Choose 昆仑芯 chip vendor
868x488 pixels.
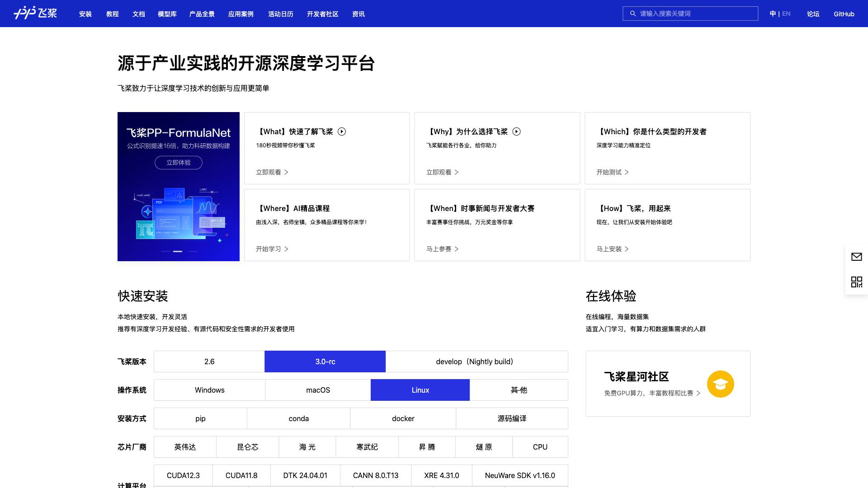coord(247,447)
